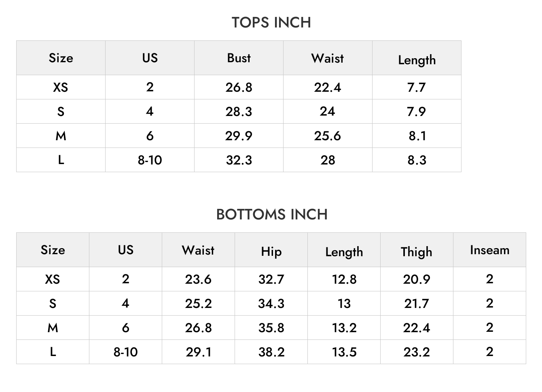Select the Length header in tops table
The image size is (542, 392).
pyautogui.click(x=417, y=60)
